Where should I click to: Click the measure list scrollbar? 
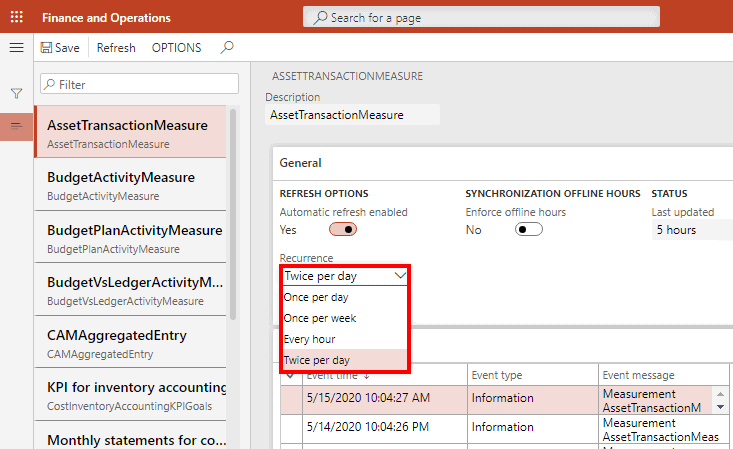point(233,214)
